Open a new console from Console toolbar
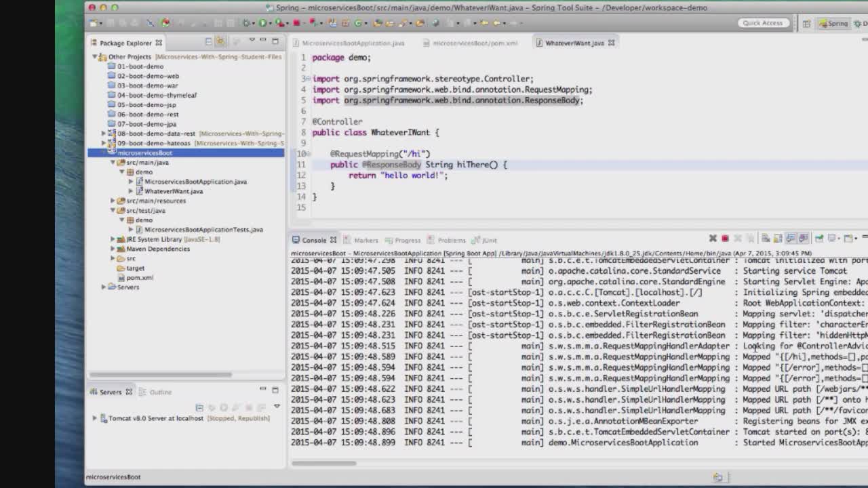This screenshot has height=488, width=868. point(848,239)
